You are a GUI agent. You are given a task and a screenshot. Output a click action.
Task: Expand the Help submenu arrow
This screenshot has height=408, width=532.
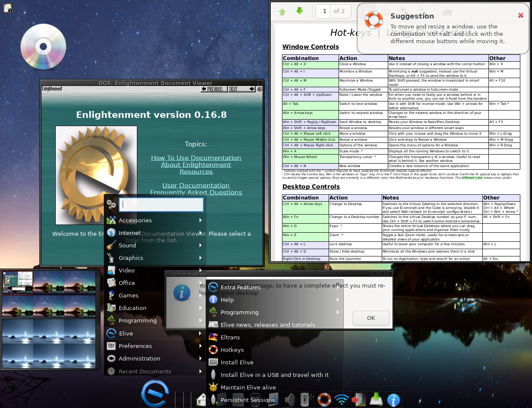(338, 300)
